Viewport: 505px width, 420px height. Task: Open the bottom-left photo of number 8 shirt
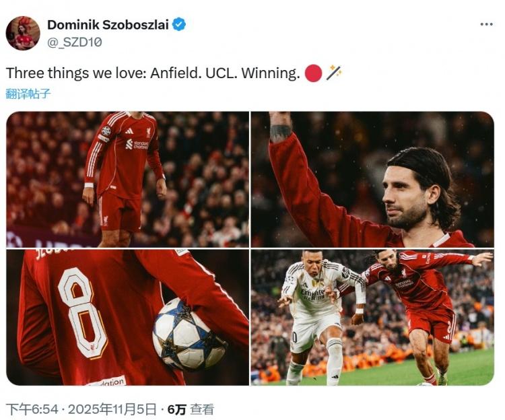pyautogui.click(x=127, y=317)
